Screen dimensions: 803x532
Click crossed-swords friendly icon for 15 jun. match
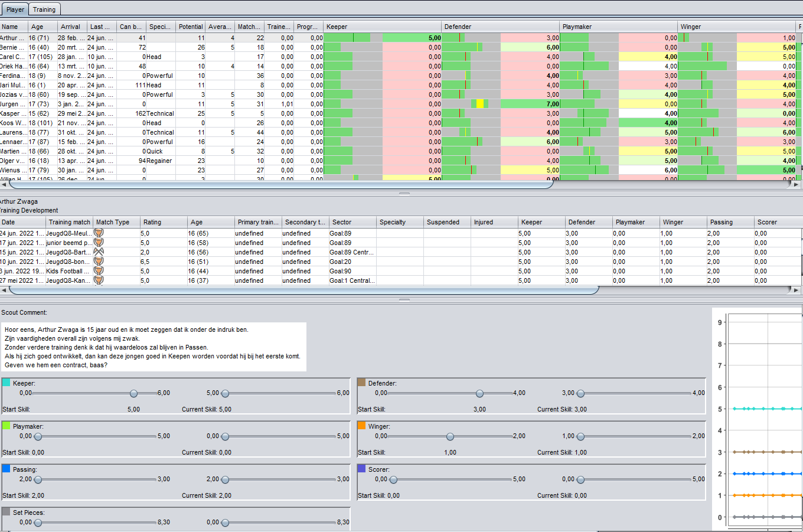pyautogui.click(x=99, y=252)
